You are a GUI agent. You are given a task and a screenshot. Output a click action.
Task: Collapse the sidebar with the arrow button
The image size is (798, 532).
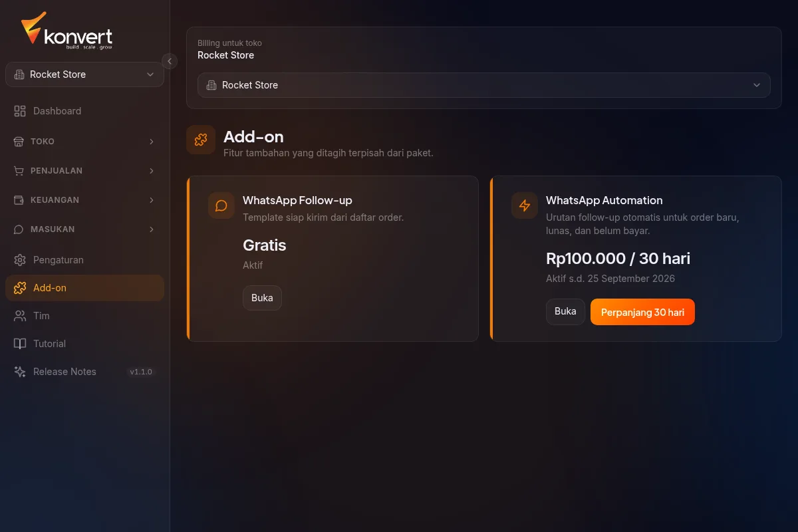[x=170, y=61]
